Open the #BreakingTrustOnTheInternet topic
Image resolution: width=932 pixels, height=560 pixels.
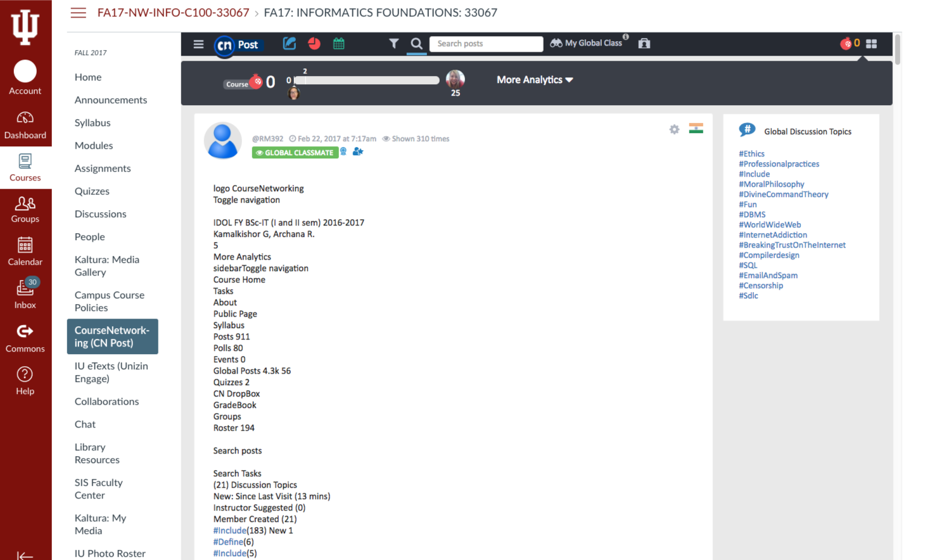click(792, 245)
